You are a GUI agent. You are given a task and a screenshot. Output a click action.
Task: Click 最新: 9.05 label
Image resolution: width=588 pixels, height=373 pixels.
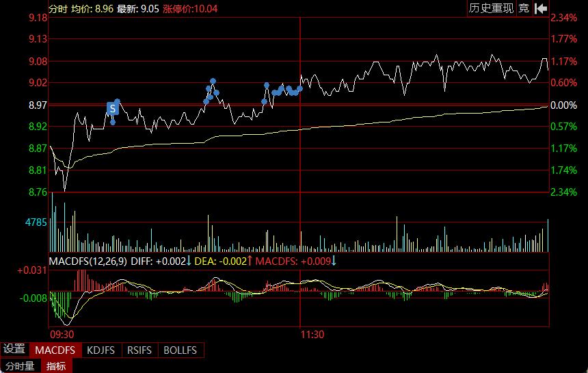pos(138,9)
